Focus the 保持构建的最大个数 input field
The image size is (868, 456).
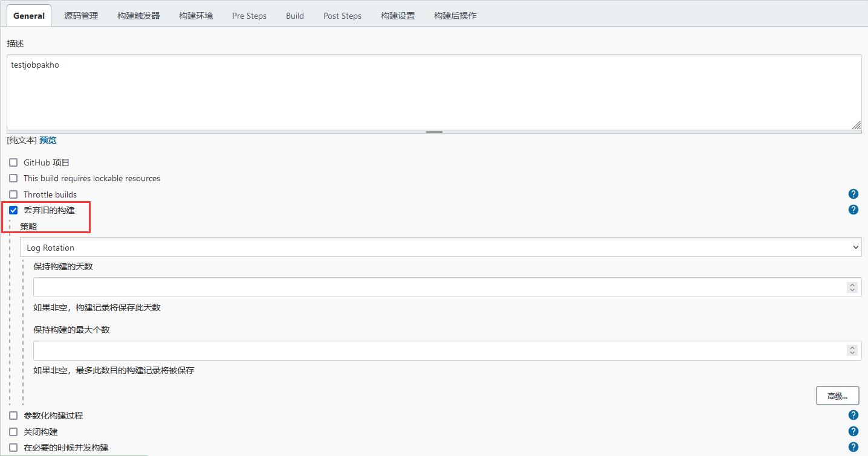point(447,350)
